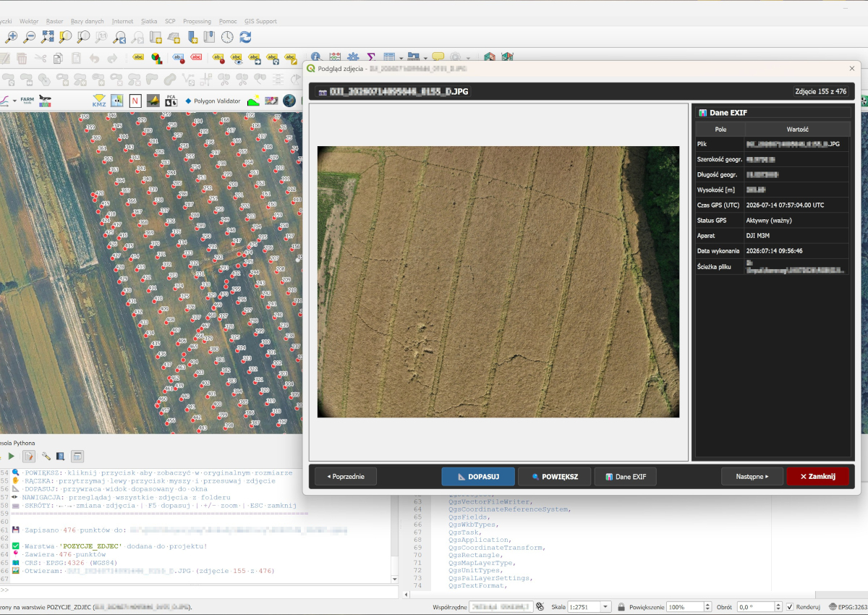Open the FARM tools plugin
The width and height of the screenshot is (868, 615).
click(27, 101)
